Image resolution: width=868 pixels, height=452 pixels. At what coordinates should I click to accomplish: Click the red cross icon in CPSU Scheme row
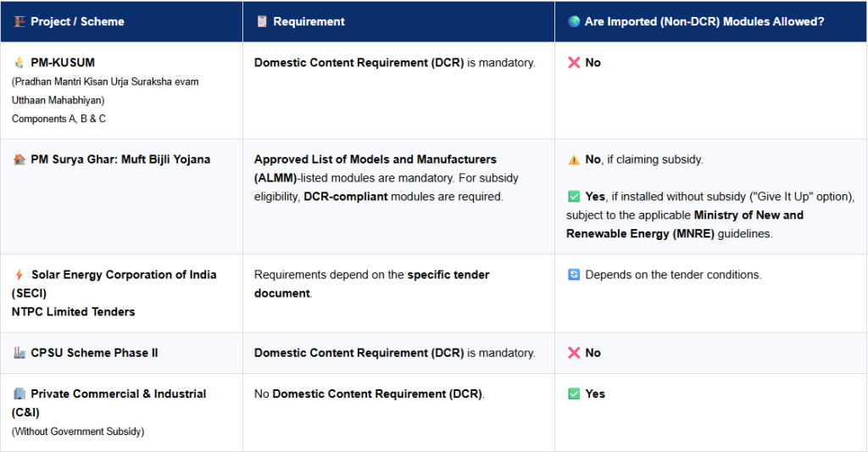(x=574, y=353)
